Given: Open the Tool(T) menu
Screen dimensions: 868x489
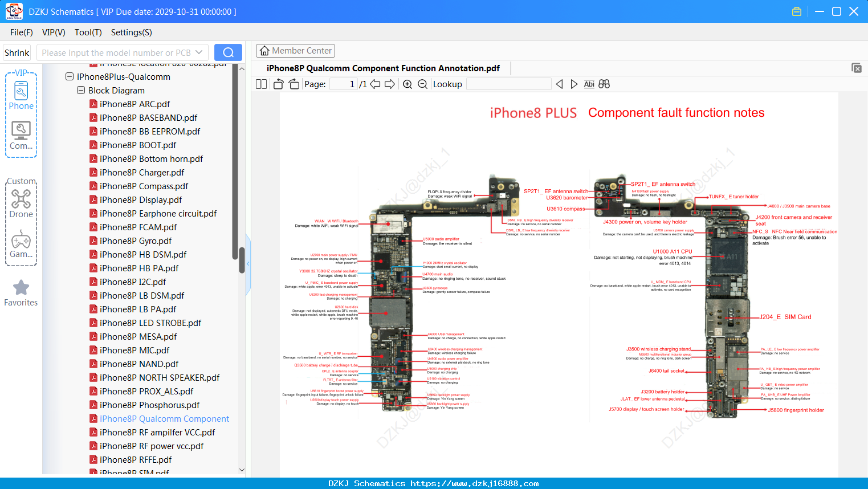Looking at the screenshot, I should coord(88,32).
